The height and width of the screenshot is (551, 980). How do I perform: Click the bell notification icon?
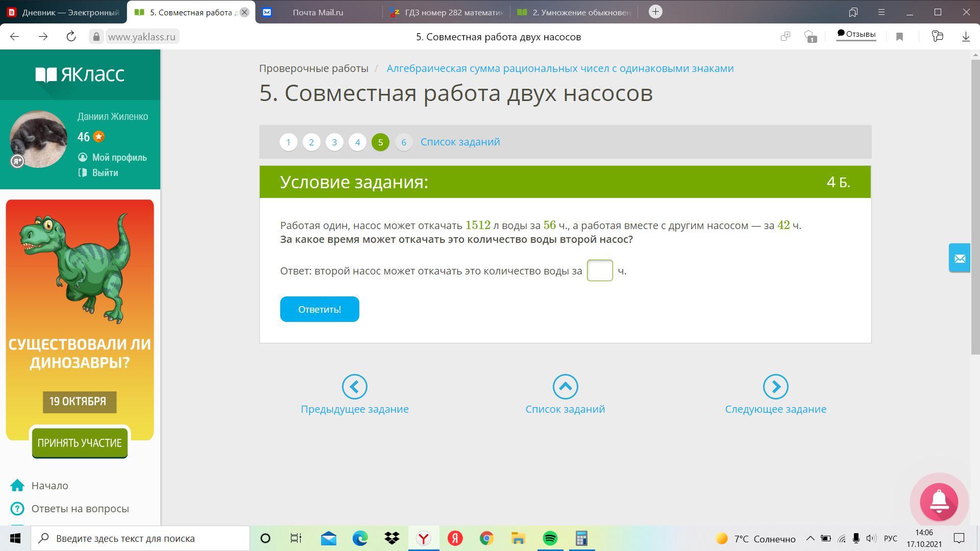click(x=939, y=502)
